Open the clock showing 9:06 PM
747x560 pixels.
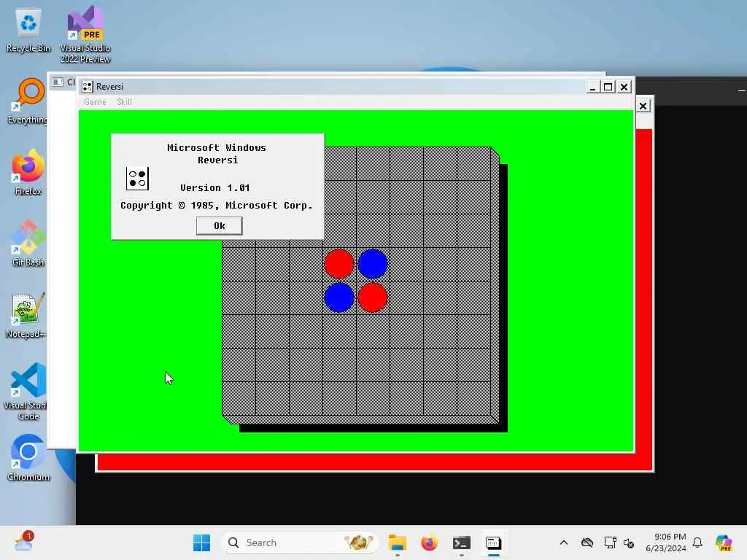(666, 542)
